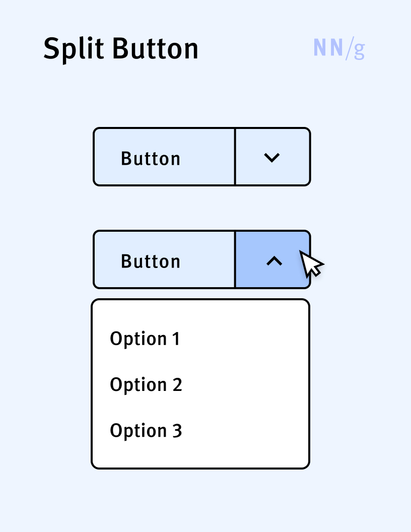Image resolution: width=411 pixels, height=532 pixels.
Task: Click the digit "2" in Option 2
Action: click(x=177, y=385)
